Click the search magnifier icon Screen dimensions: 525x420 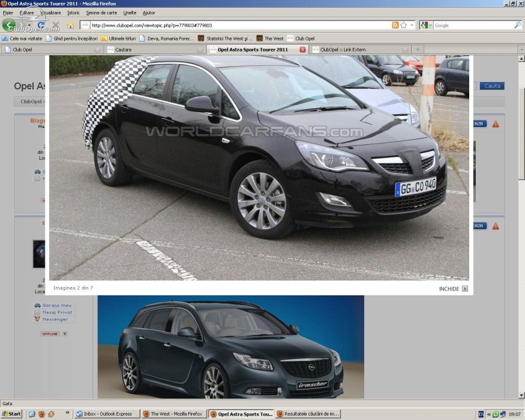(x=517, y=25)
